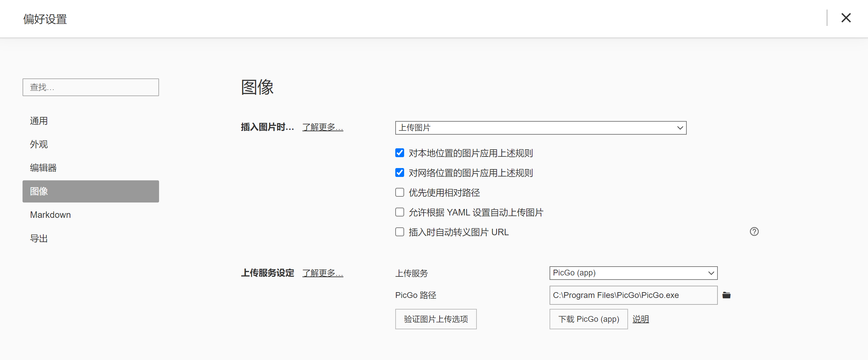Click the 下载 PicGo (app) button

coord(588,319)
